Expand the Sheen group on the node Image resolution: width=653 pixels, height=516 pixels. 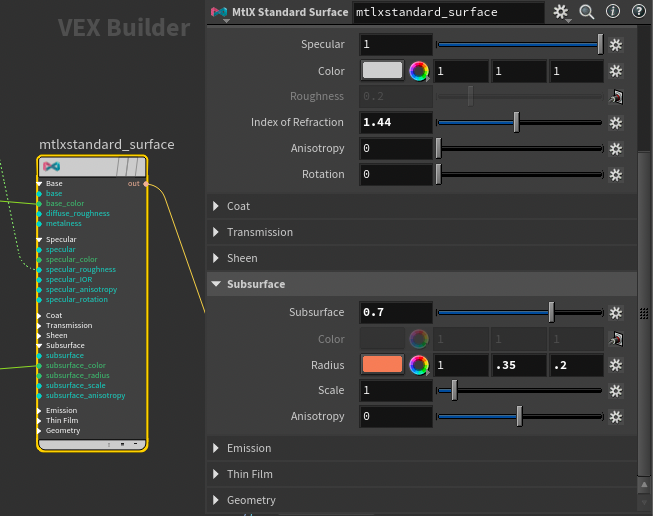(x=40, y=336)
